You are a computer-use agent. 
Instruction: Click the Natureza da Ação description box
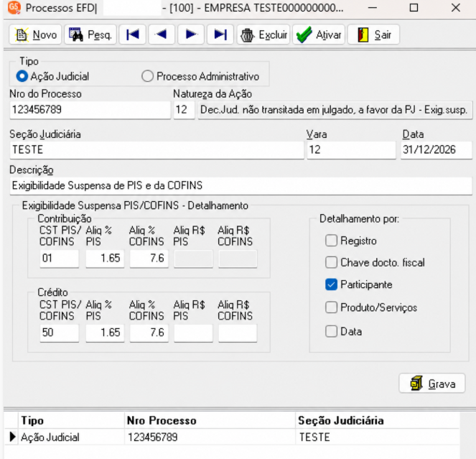[x=335, y=110]
